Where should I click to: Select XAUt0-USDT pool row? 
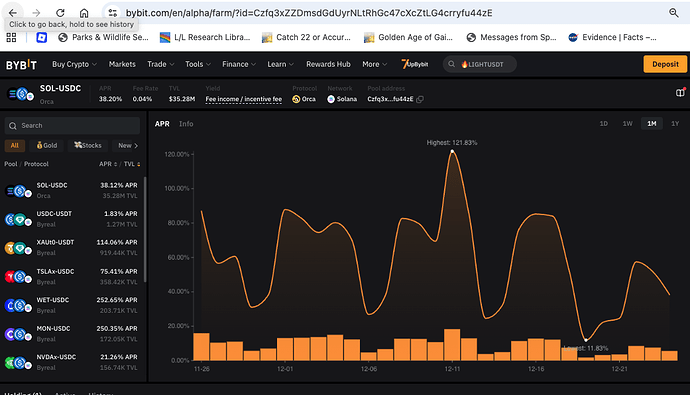point(72,248)
